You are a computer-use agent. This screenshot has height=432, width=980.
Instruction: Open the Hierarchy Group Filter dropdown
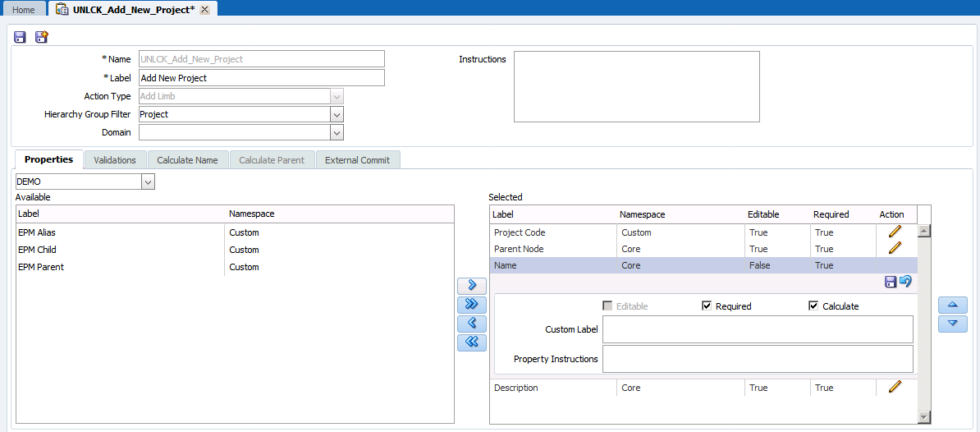[x=337, y=114]
